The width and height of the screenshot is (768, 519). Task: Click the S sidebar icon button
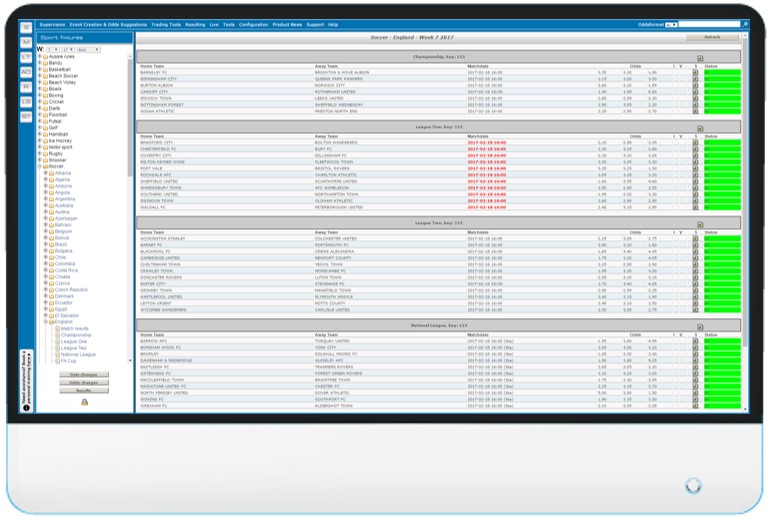(26, 26)
